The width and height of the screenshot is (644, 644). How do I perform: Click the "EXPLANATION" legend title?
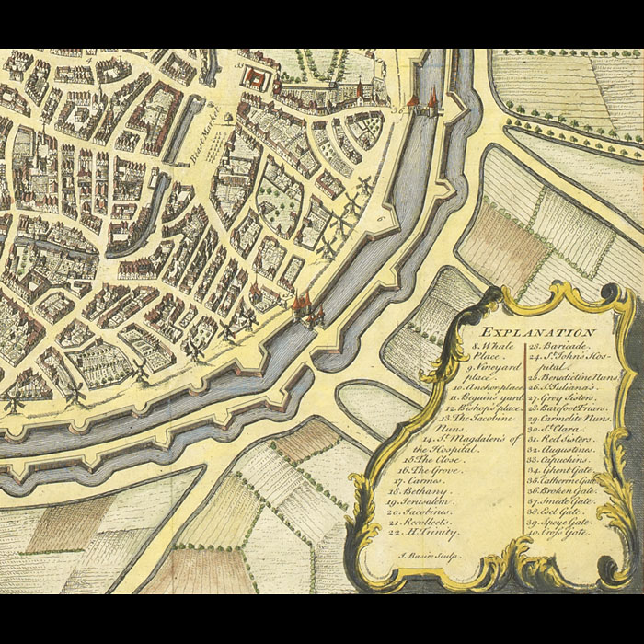coord(538,332)
